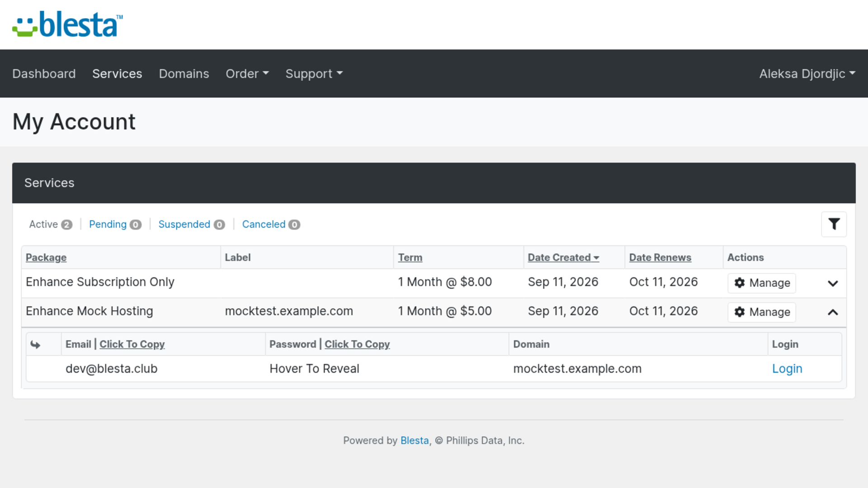Go to the Dashboard page
The height and width of the screenshot is (488, 868).
point(44,74)
